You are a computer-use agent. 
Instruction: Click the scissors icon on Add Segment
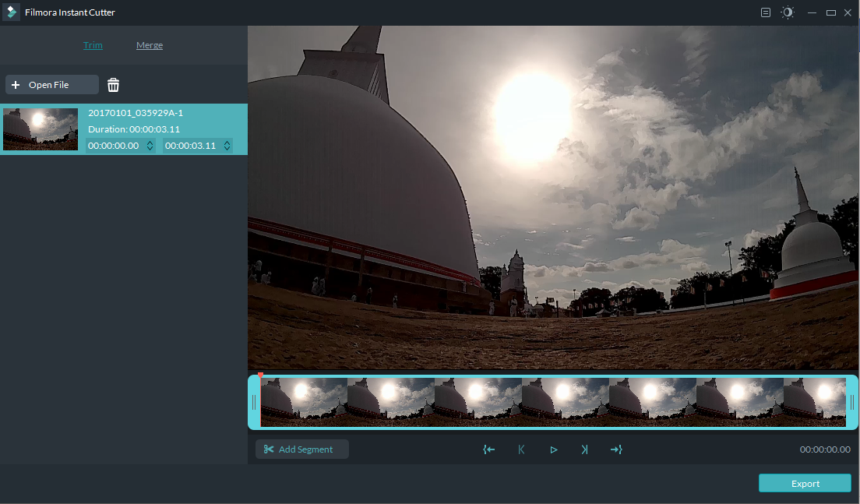coord(268,449)
